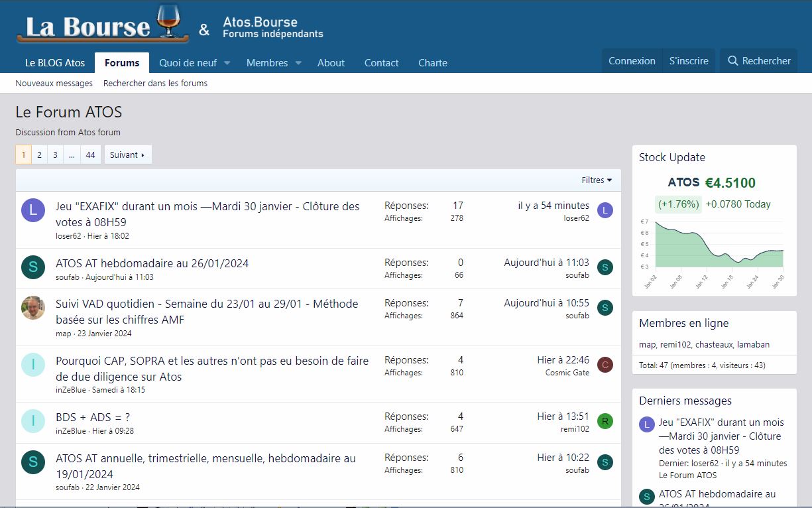The height and width of the screenshot is (508, 812).
Task: Click the '€4.5100' stock price
Action: click(730, 183)
